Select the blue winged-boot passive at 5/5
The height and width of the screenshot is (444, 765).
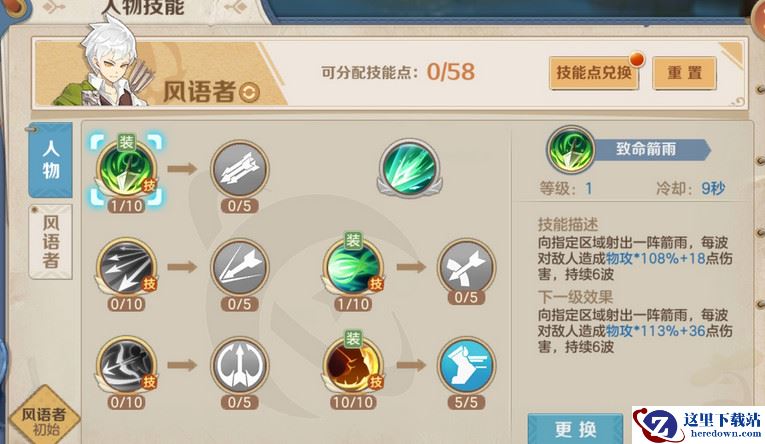click(x=466, y=366)
